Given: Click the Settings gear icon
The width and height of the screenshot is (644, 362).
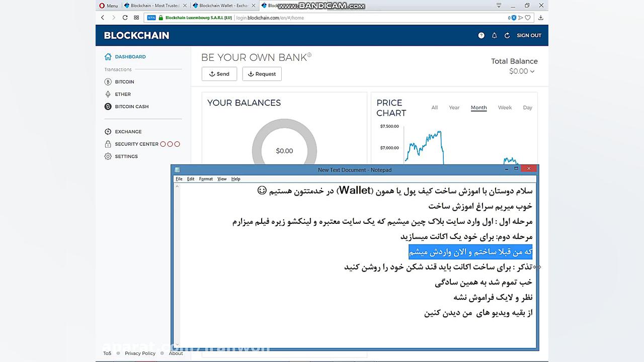Looking at the screenshot, I should [108, 156].
